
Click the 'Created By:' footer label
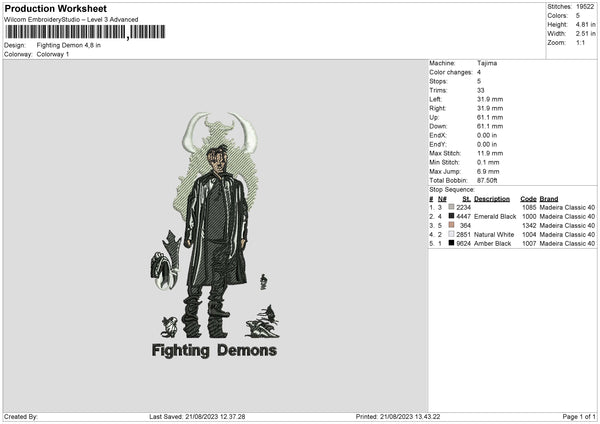[x=21, y=417]
